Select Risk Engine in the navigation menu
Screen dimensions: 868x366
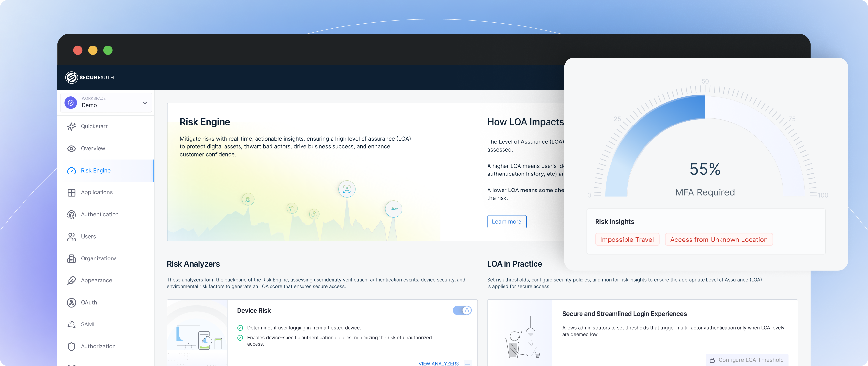96,170
